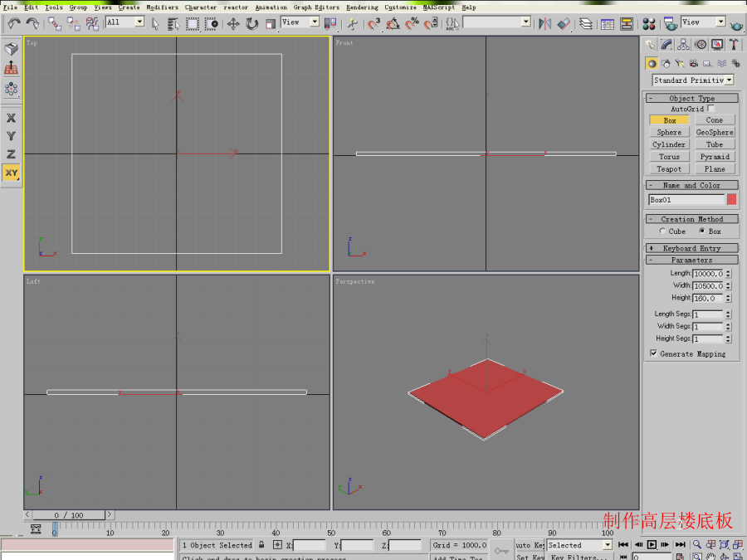Collapse the Creation Method rollout

tap(691, 219)
